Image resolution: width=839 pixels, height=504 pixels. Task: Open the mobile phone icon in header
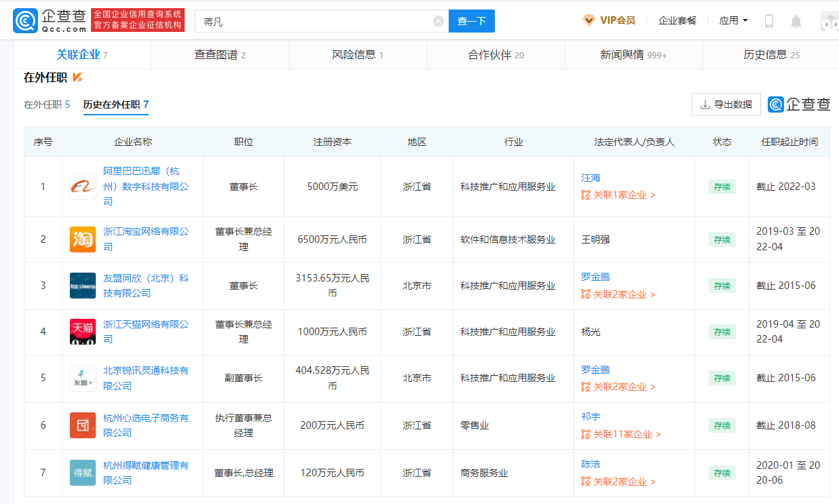pos(769,21)
